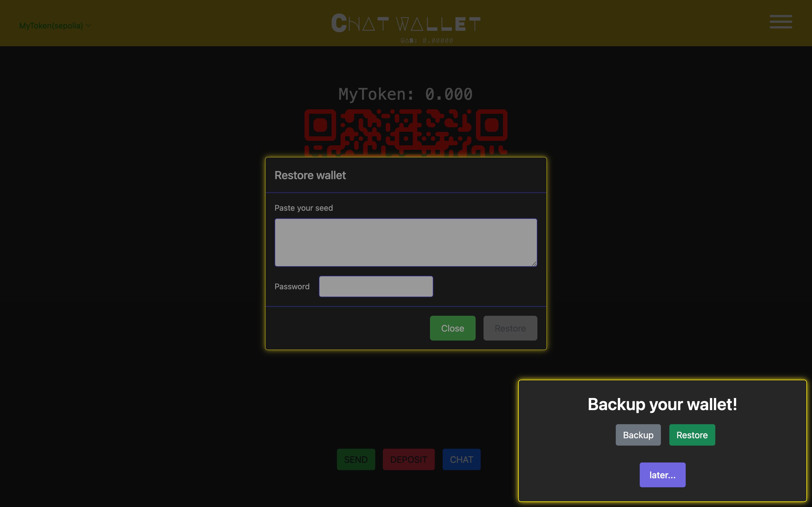
Task: Click the later... button to dismiss backup
Action: click(662, 474)
